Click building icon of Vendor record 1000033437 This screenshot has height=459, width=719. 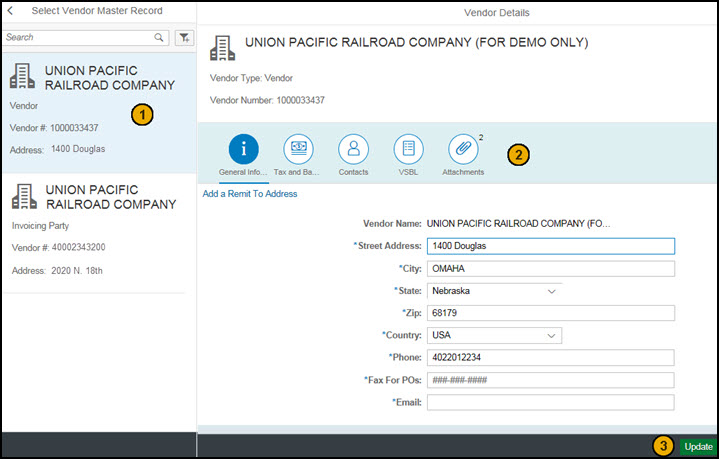click(22, 76)
